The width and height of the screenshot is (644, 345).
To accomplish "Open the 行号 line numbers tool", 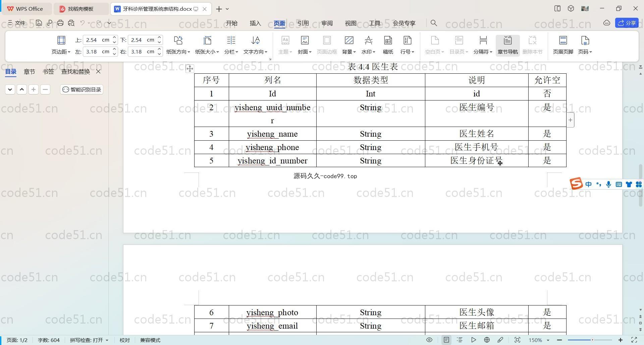I will tap(407, 45).
